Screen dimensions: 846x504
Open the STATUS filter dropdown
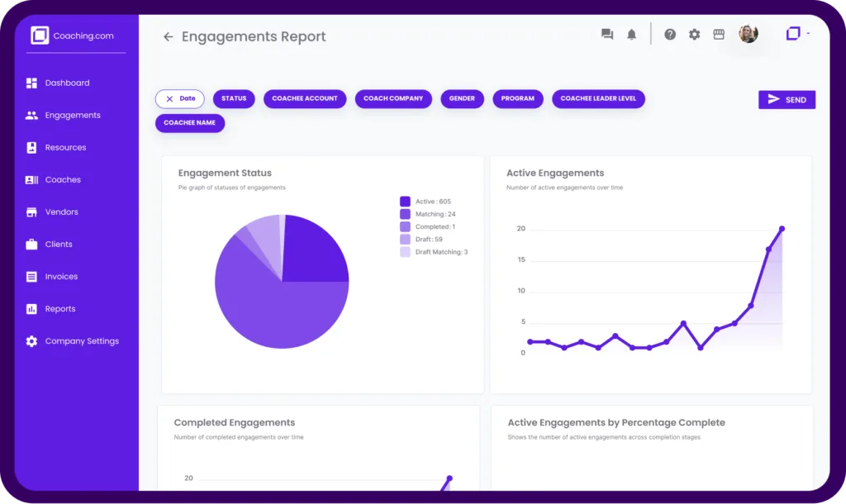(234, 98)
